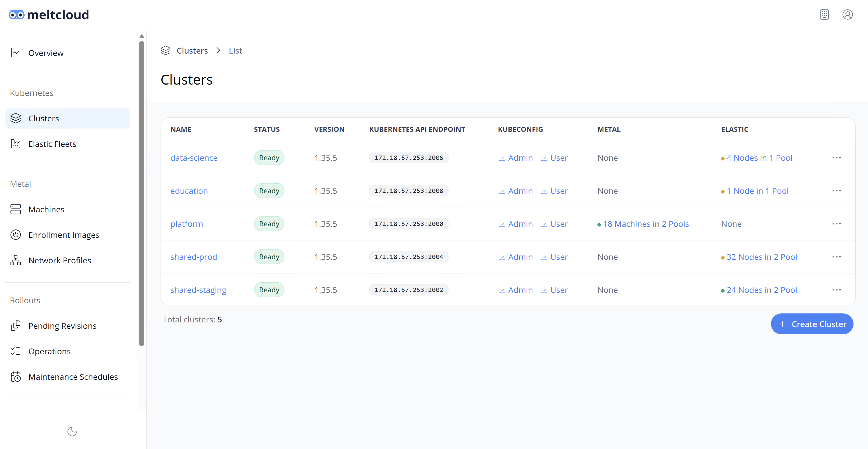Open the education cluster link
Screen dimensions: 868x449
point(189,191)
